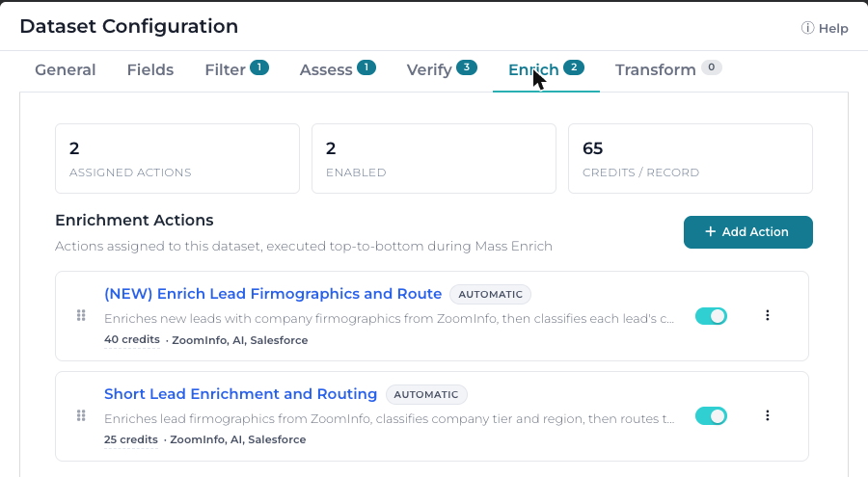
Task: Click AUTOMATIC badge on Short Lead Enrichment row
Action: 426,394
